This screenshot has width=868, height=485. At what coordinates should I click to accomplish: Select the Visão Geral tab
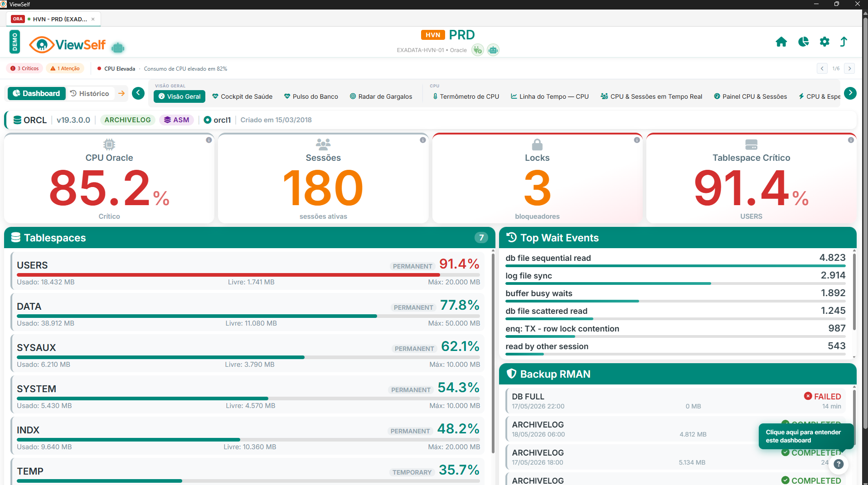coord(179,96)
